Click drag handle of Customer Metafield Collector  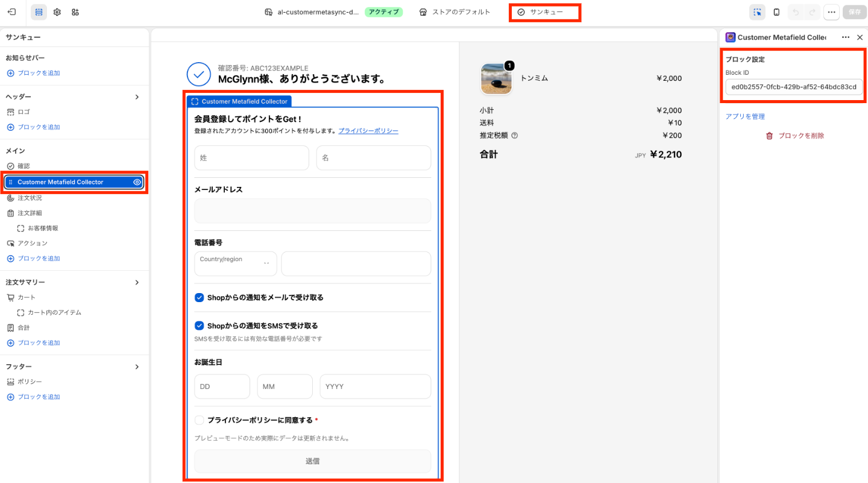click(10, 182)
